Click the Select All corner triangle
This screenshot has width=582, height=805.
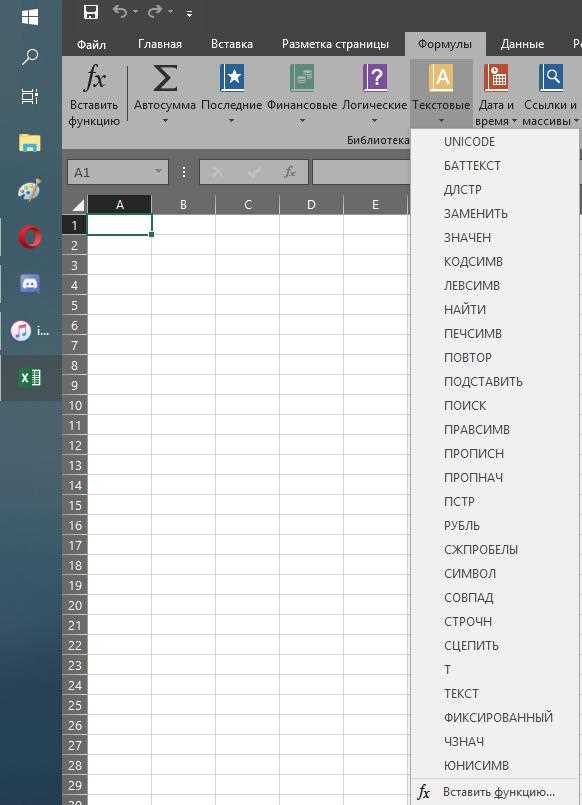click(x=76, y=205)
